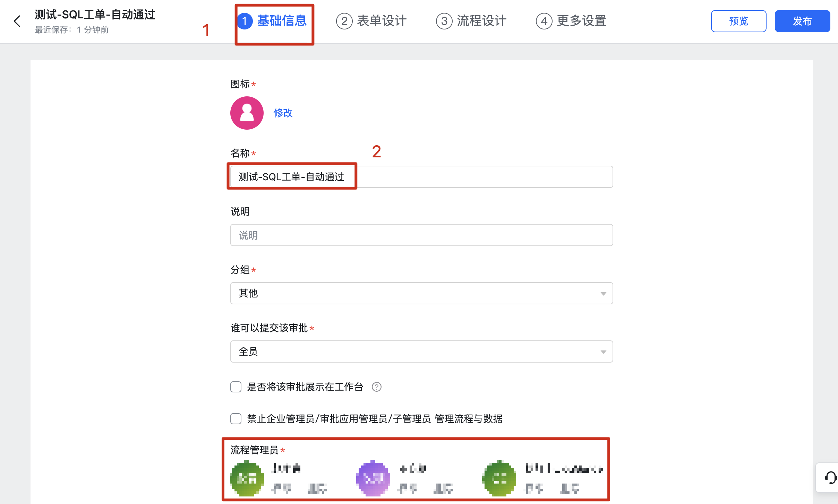838x504 pixels.
Task: Click the 预览 preview button
Action: point(738,21)
